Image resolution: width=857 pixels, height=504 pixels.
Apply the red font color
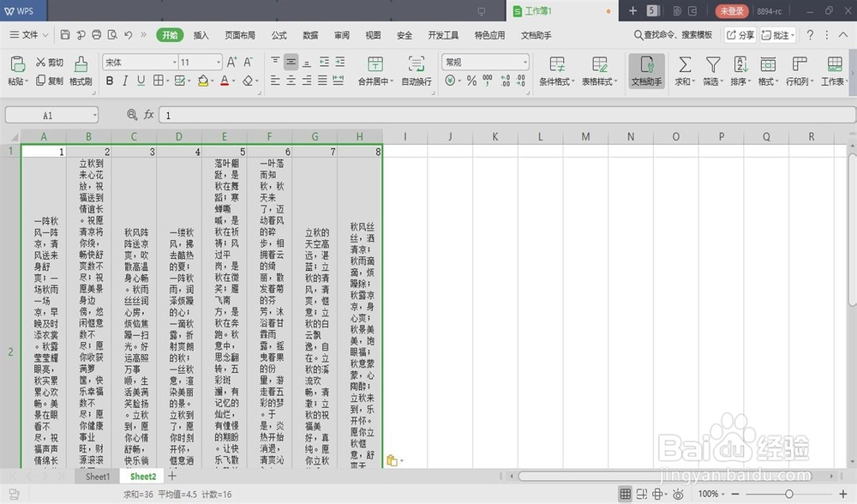[225, 81]
